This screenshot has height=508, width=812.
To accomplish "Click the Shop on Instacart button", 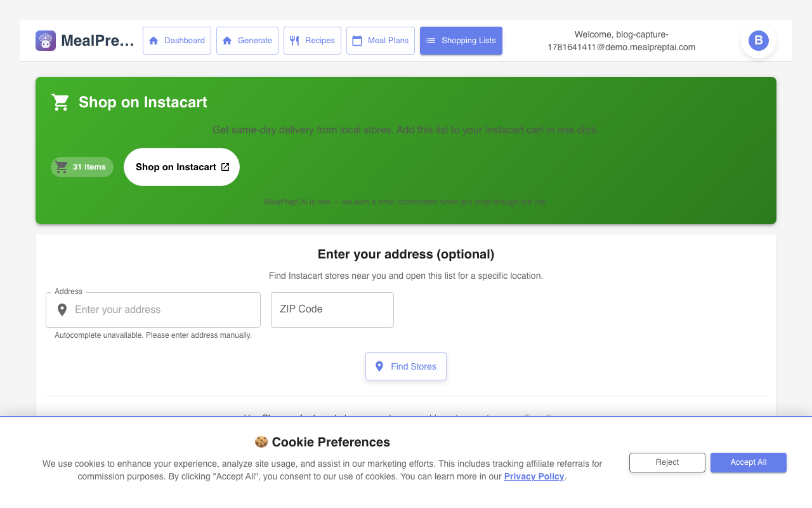I will pyautogui.click(x=181, y=167).
